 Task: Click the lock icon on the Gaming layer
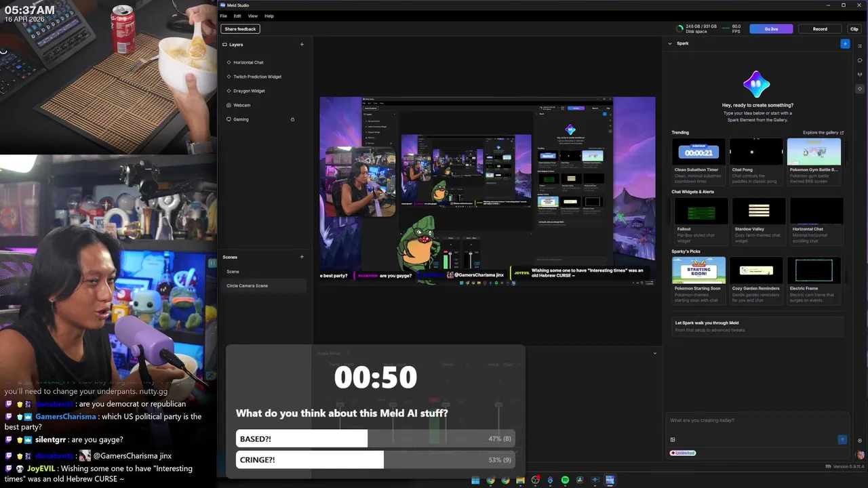tap(292, 119)
